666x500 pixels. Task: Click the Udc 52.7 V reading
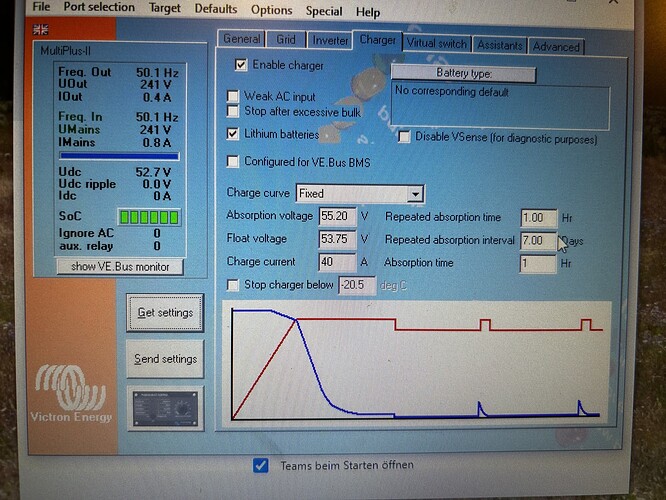point(116,172)
